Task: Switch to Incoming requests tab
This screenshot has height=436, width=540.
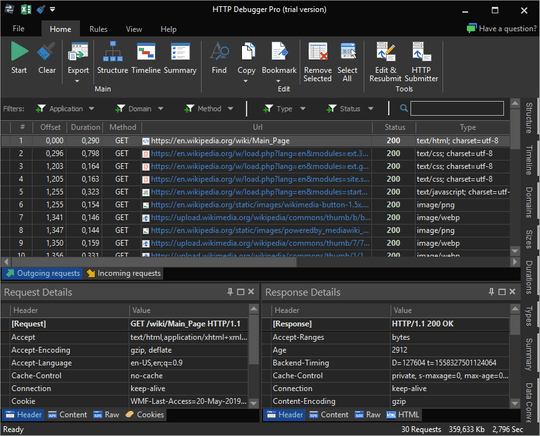Action: pos(124,273)
